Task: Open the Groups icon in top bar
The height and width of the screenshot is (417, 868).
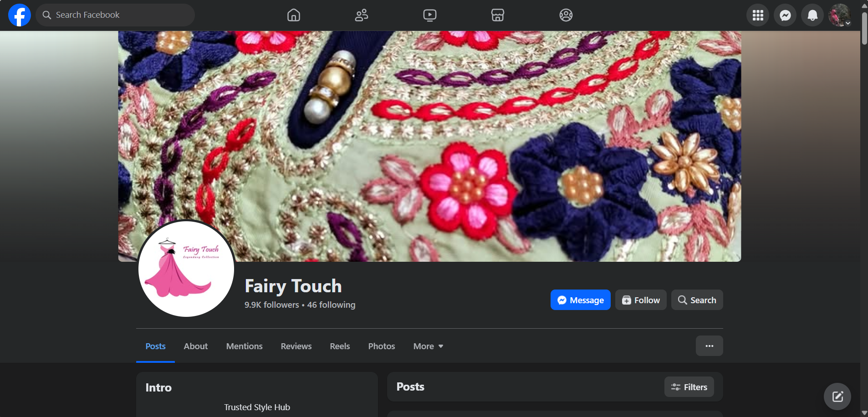Action: (566, 15)
